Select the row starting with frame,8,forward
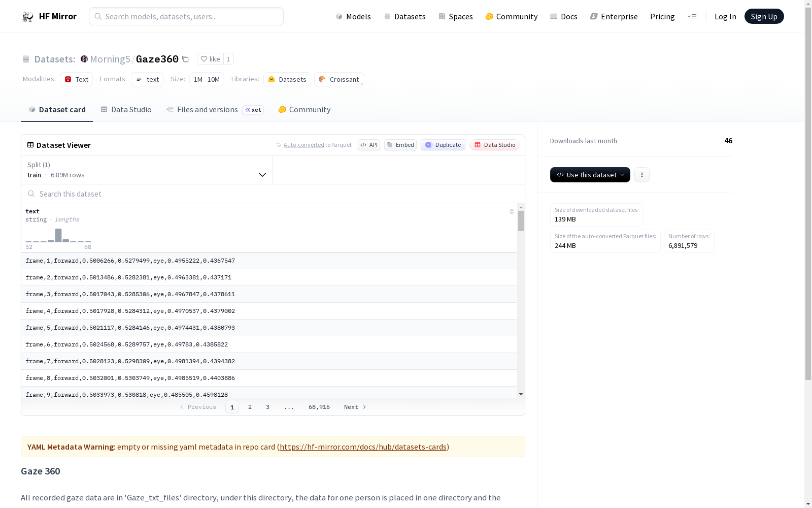The height and width of the screenshot is (508, 812). 269,378
